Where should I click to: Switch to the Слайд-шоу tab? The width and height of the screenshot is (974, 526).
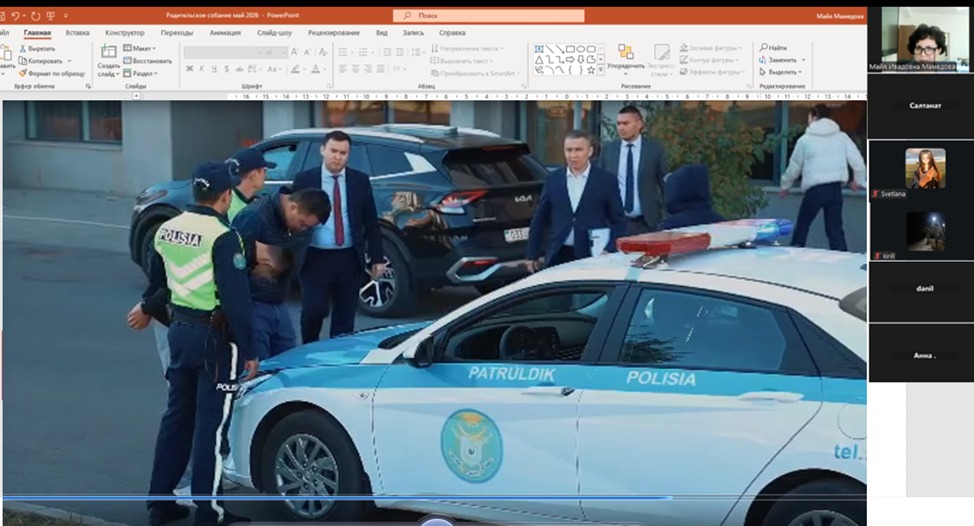(274, 33)
